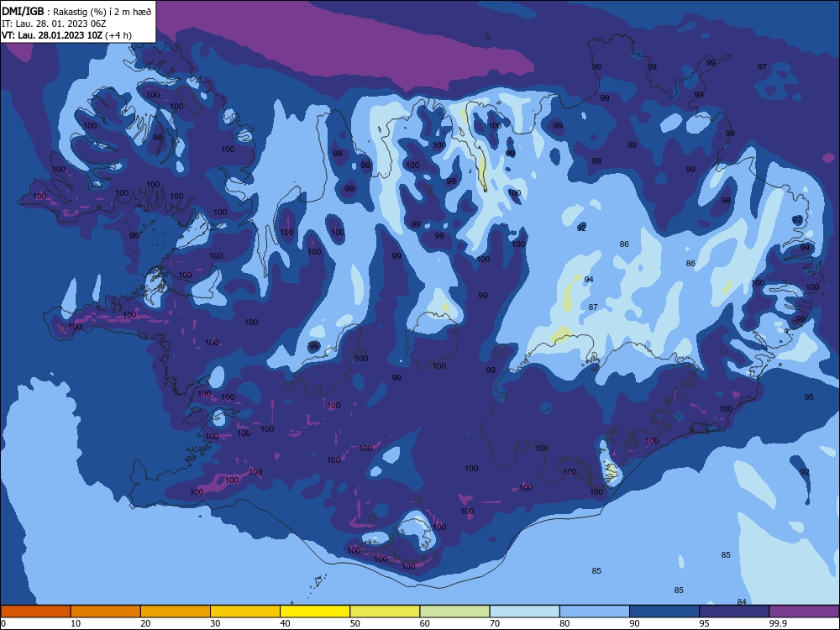This screenshot has width=840, height=630.
Task: Click the 20–30% amber legend swatch
Action: coord(176,612)
